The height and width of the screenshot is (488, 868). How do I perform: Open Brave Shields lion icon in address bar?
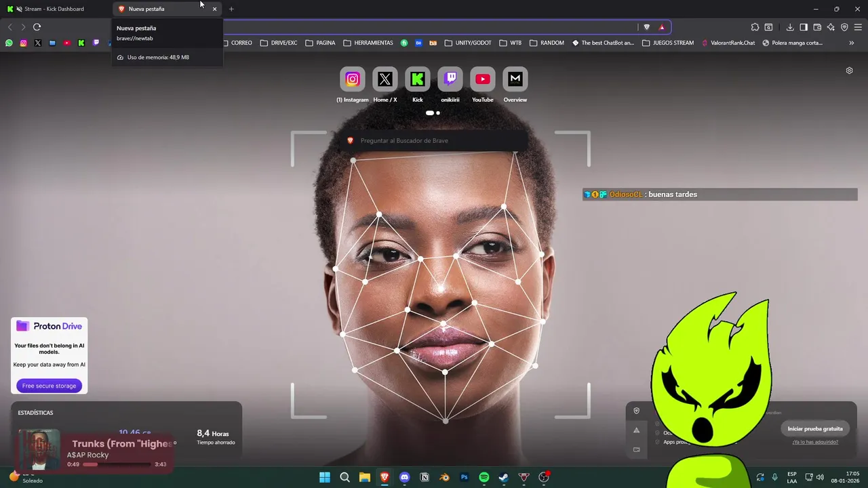coord(646,27)
